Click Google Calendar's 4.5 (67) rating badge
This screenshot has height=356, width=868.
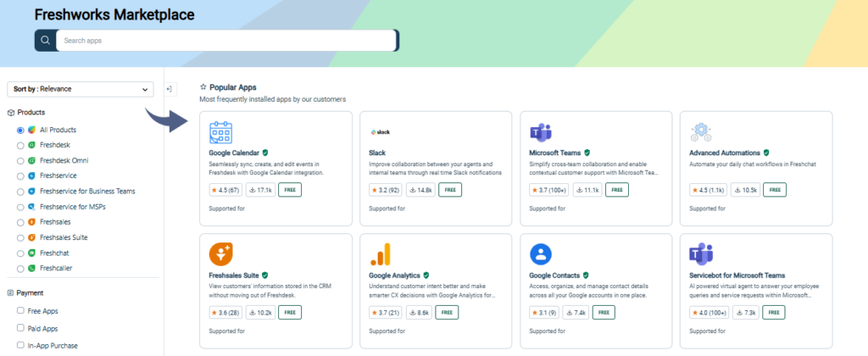(225, 190)
